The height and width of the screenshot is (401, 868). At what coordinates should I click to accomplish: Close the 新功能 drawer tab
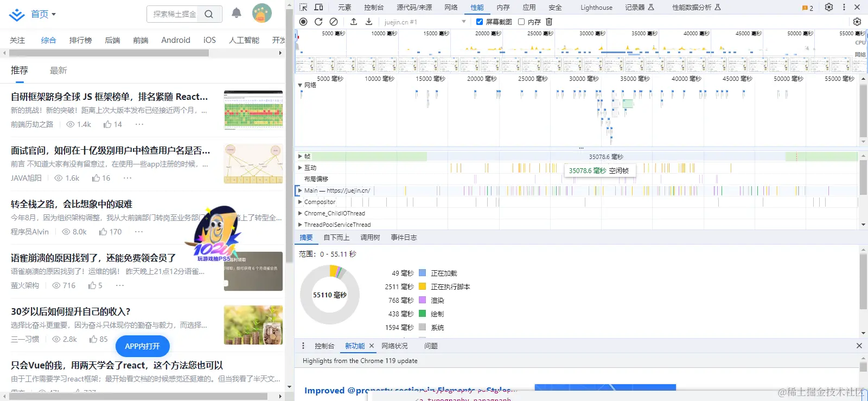click(x=372, y=346)
